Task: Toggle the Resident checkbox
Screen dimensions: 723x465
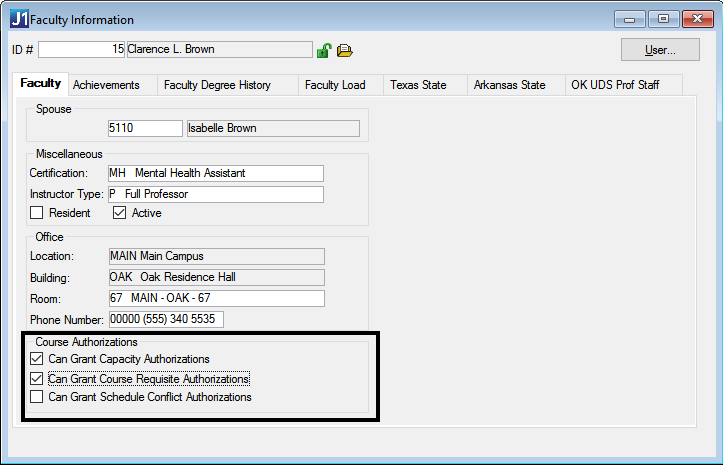Action: (37, 213)
